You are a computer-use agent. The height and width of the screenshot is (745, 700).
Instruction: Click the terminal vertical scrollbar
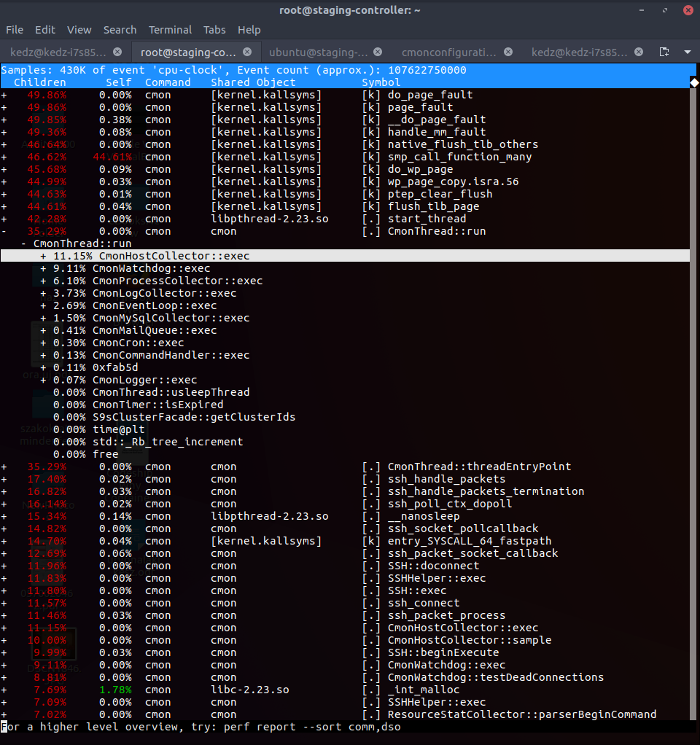coord(694,404)
